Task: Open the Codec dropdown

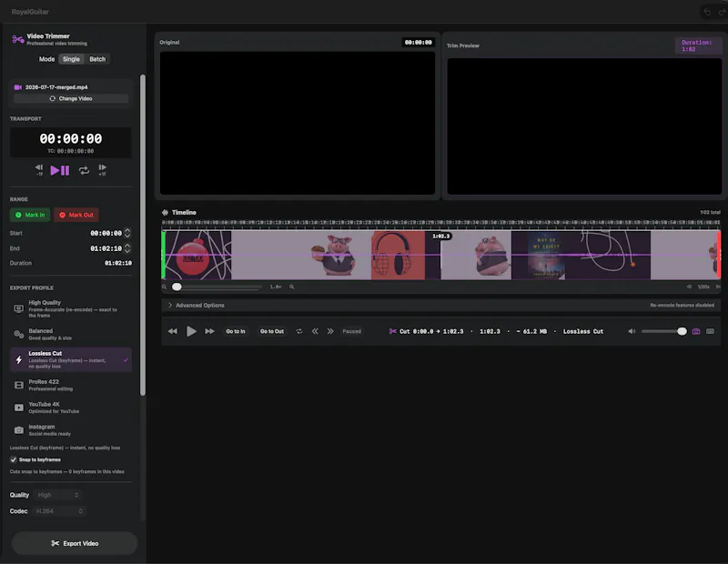Action: pyautogui.click(x=59, y=511)
